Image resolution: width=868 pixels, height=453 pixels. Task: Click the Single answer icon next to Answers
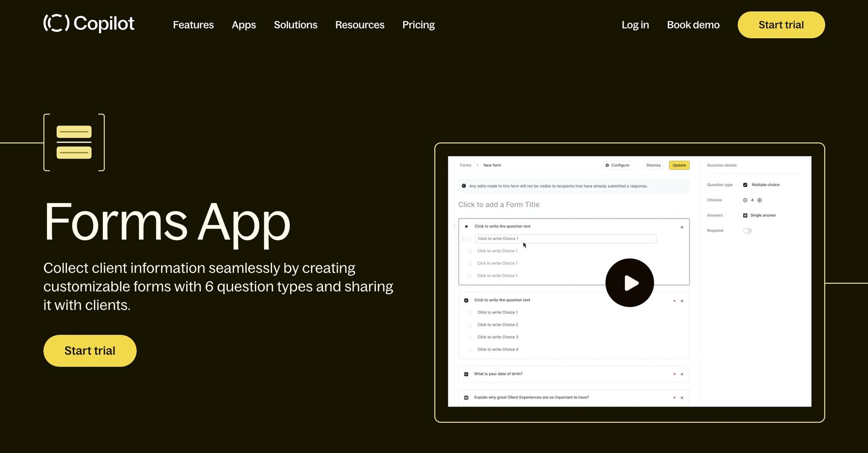pos(745,215)
